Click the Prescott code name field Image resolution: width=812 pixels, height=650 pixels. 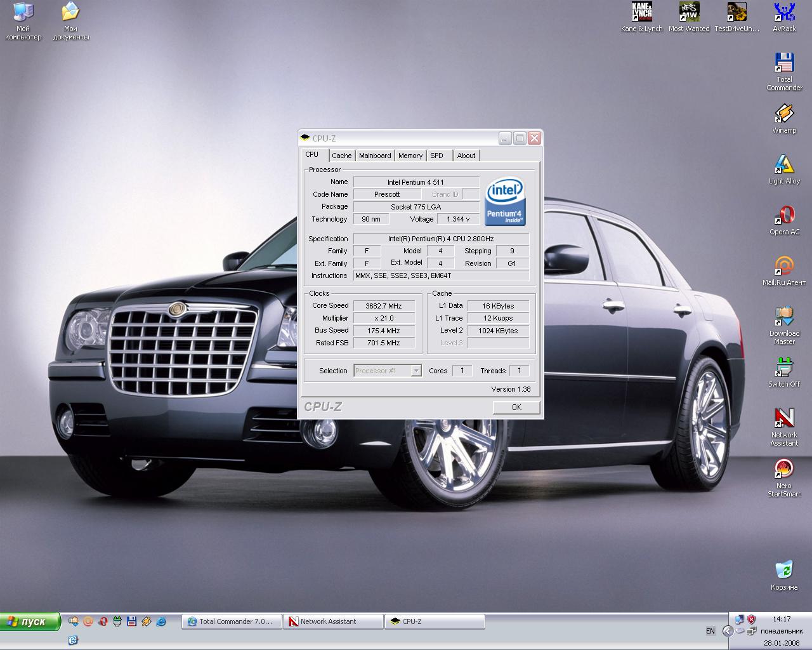[x=387, y=194]
